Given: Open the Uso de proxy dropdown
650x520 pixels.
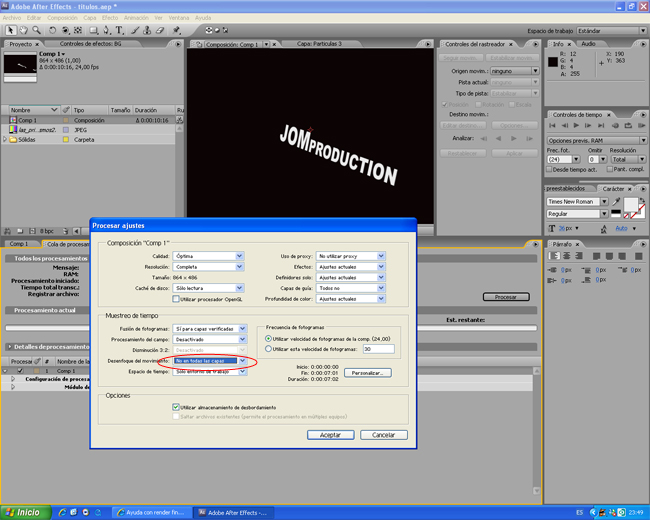Looking at the screenshot, I should [351, 256].
